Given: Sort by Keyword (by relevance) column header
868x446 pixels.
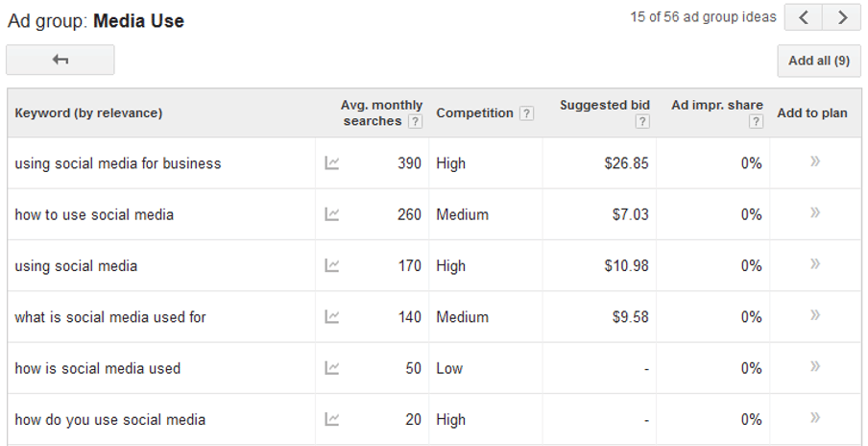Looking at the screenshot, I should tap(88, 113).
